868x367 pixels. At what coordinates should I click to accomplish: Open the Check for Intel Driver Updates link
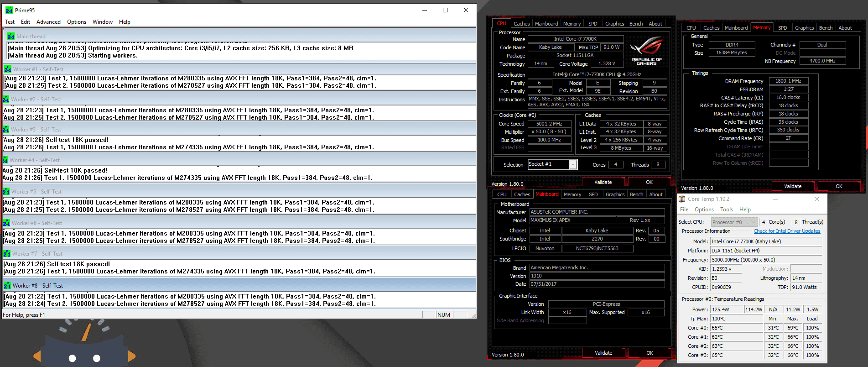point(787,231)
